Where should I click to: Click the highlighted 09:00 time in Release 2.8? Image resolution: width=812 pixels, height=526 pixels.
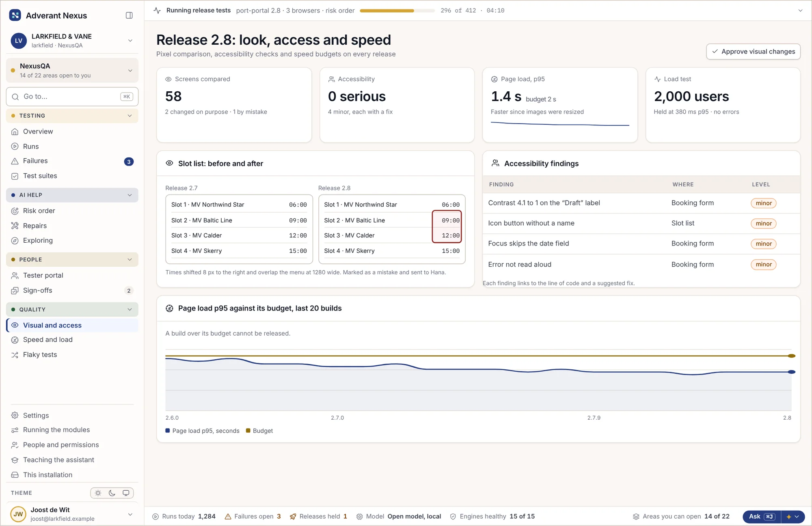pyautogui.click(x=450, y=220)
